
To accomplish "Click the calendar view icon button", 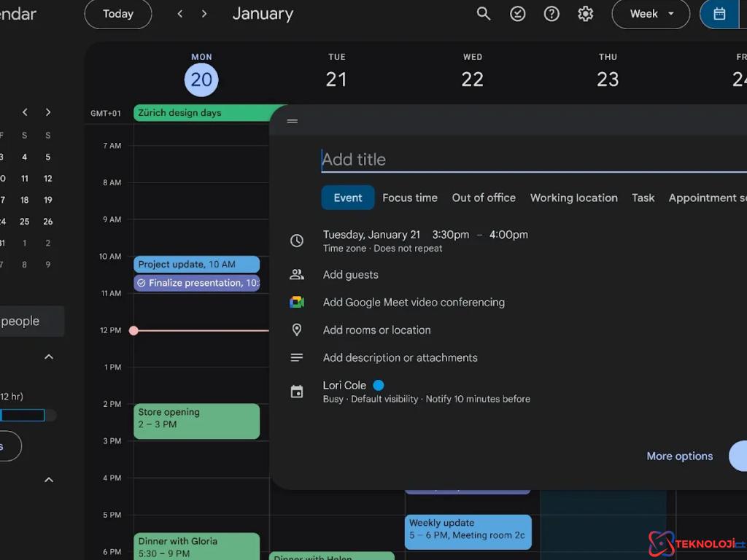I will coord(719,14).
